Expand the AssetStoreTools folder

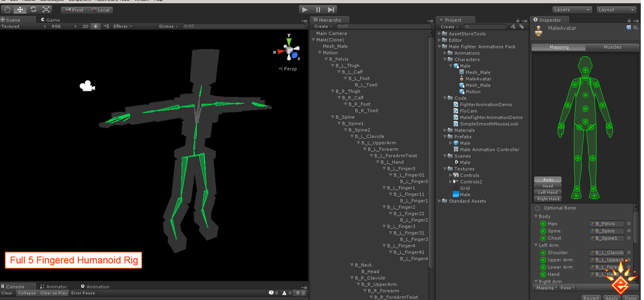(440, 34)
